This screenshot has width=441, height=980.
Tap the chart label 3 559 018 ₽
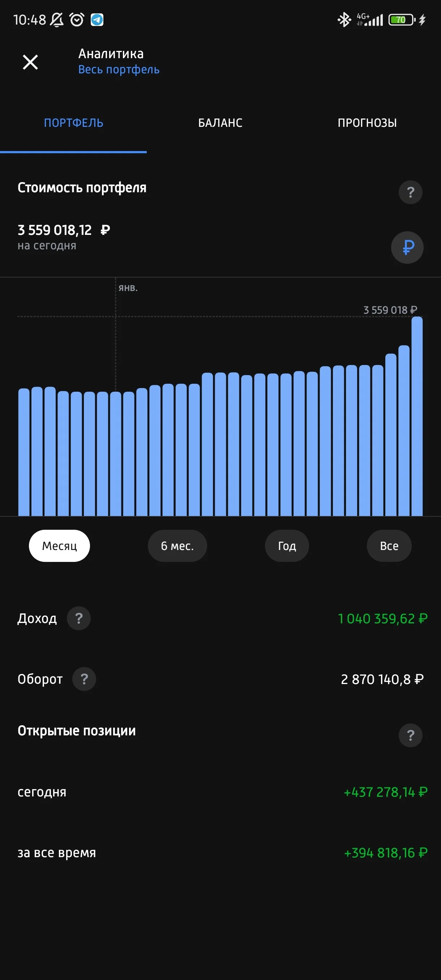click(x=390, y=310)
